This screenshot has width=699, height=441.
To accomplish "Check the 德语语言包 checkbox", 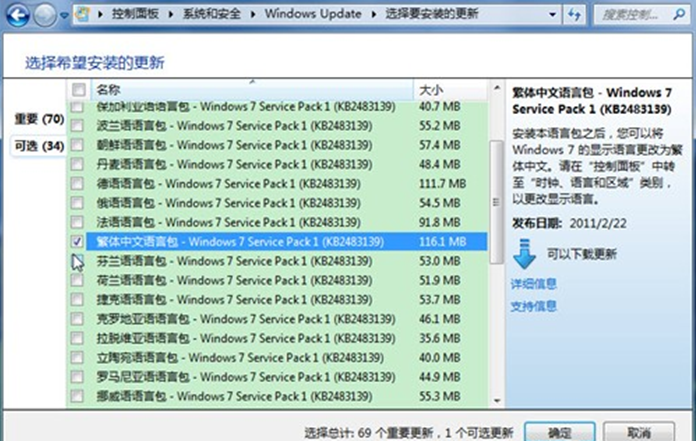I will pyautogui.click(x=78, y=184).
